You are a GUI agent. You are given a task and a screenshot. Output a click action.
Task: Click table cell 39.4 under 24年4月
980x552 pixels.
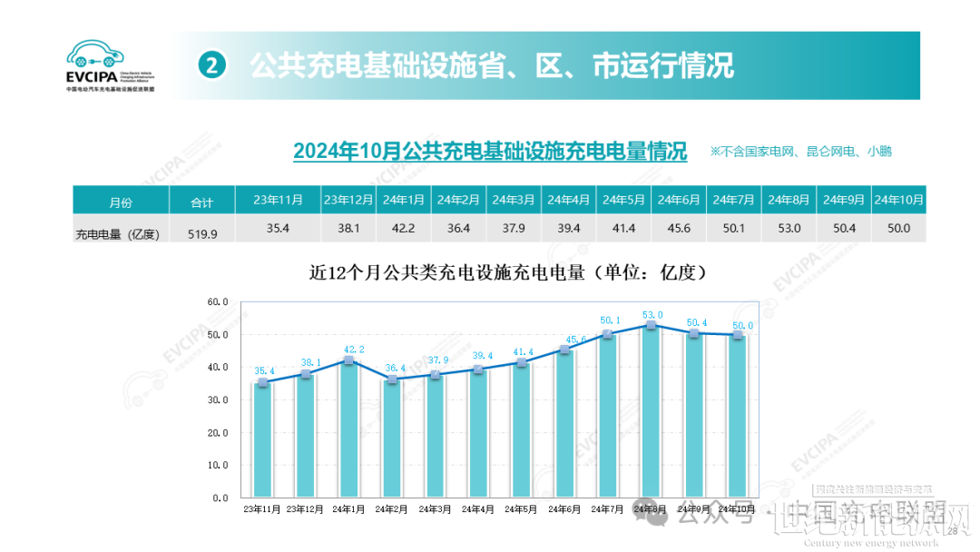[x=569, y=229]
